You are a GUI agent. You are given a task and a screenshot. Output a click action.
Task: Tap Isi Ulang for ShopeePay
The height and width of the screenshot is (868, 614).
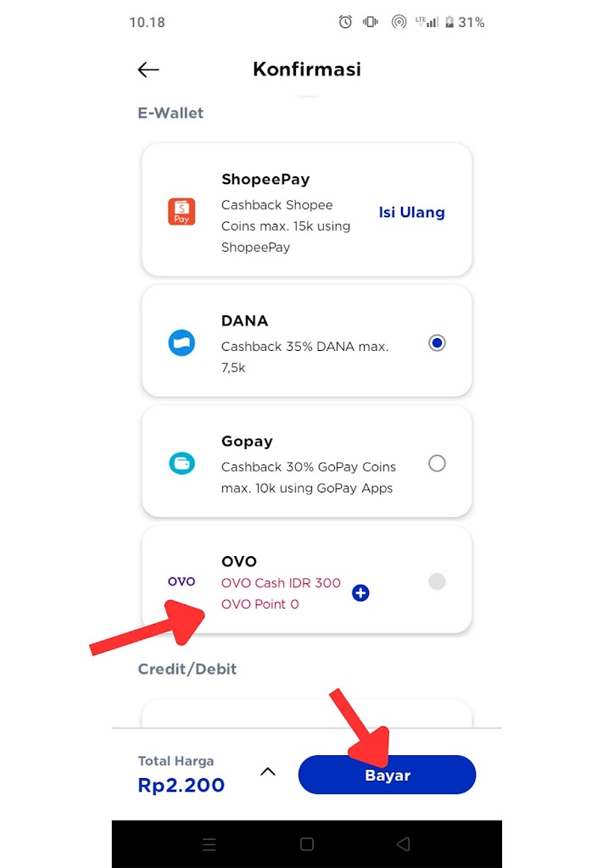tap(411, 212)
